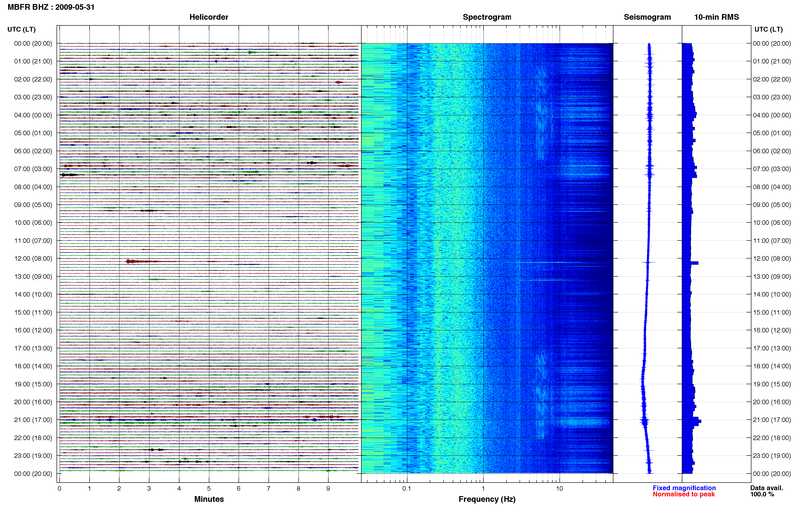Click the right 23:00 (19:00) time label
Viewport: 812px width, 508px height.
[772, 456]
